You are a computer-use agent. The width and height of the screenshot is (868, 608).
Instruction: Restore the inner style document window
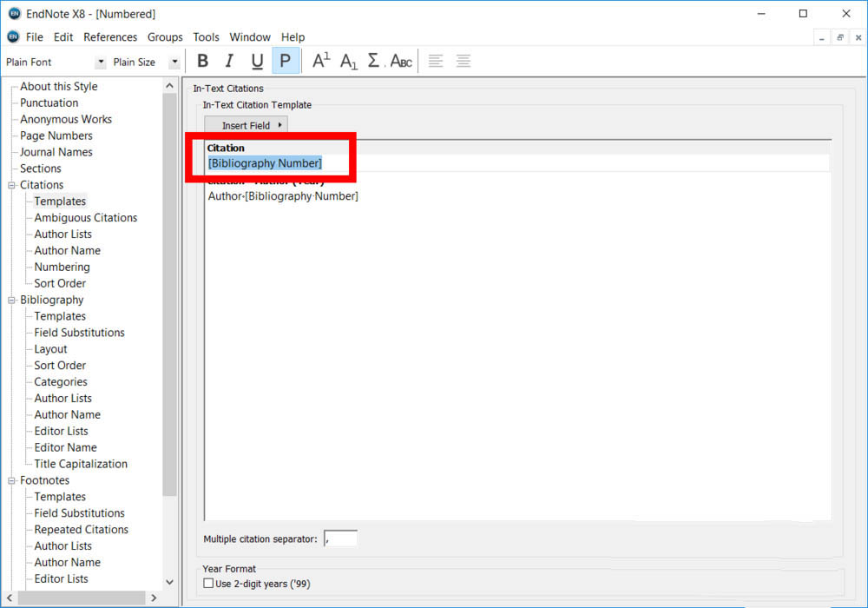click(839, 37)
